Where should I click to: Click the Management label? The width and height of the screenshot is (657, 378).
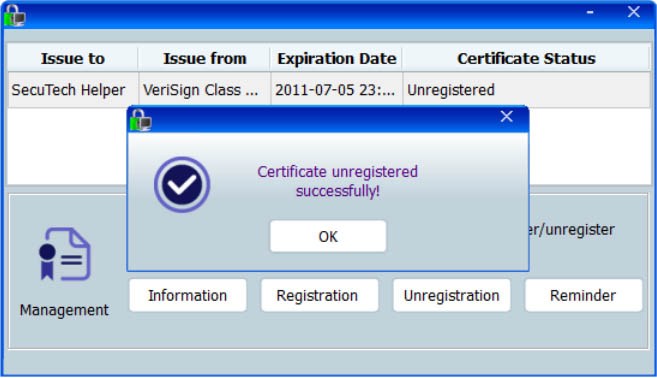click(x=64, y=310)
